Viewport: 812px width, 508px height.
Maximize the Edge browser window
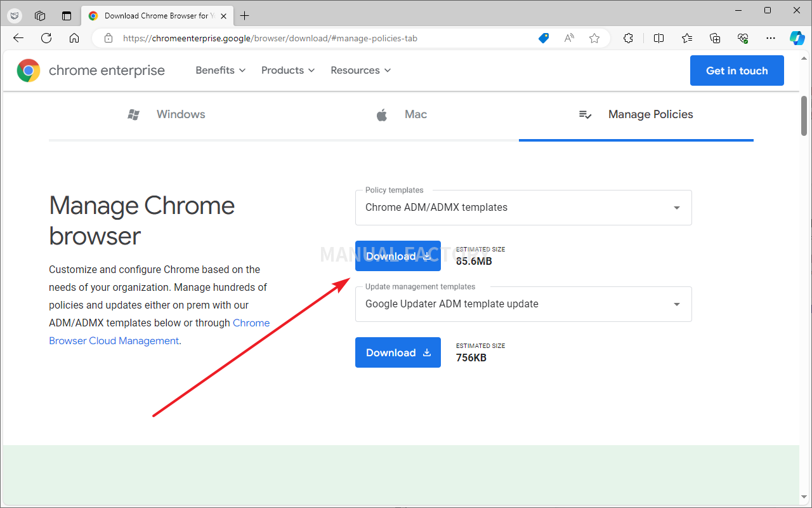768,10
